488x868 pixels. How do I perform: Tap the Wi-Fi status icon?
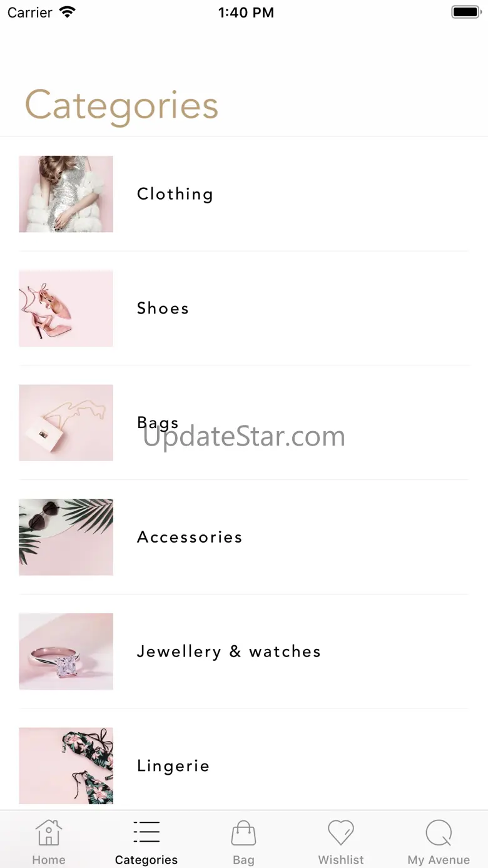pyautogui.click(x=67, y=12)
